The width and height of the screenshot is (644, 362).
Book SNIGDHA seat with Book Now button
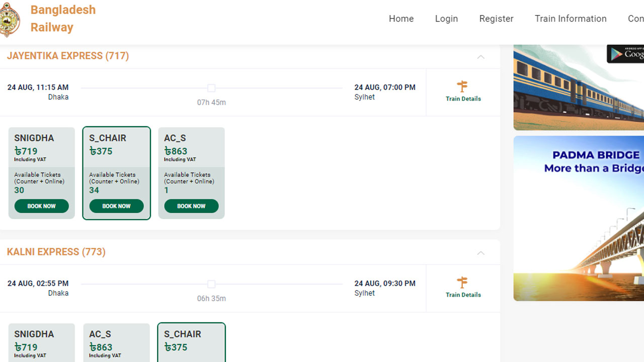tap(42, 206)
